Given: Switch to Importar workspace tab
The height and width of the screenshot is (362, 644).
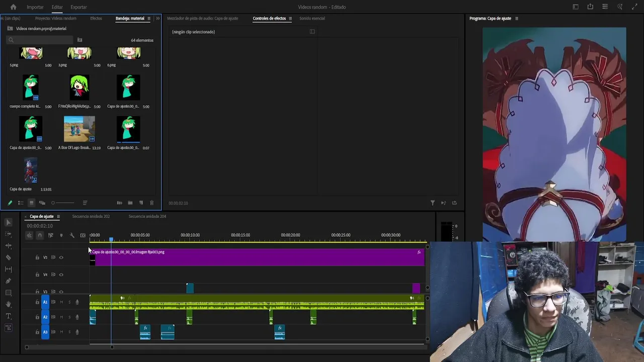Looking at the screenshot, I should pyautogui.click(x=35, y=7).
